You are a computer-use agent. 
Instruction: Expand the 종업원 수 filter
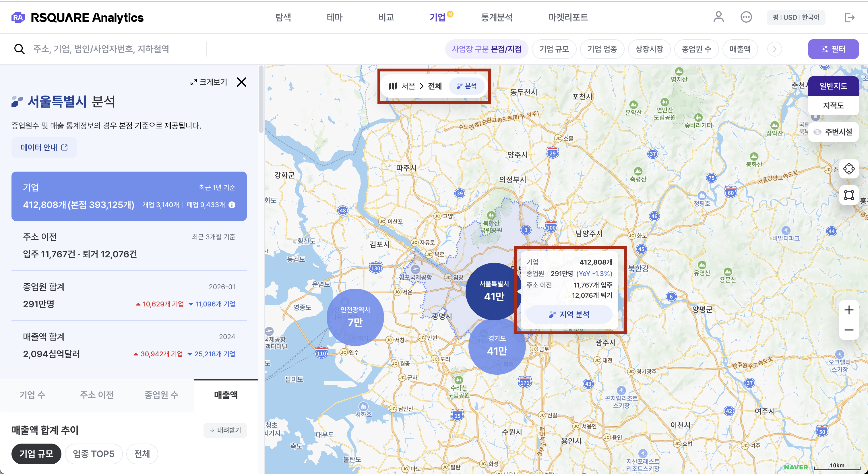point(696,49)
